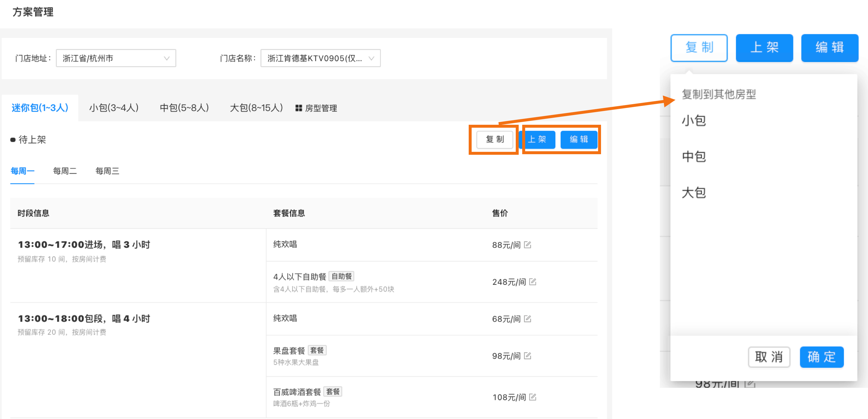868x419 pixels.
Task: Choose 大包 in copy popup
Action: (x=694, y=193)
